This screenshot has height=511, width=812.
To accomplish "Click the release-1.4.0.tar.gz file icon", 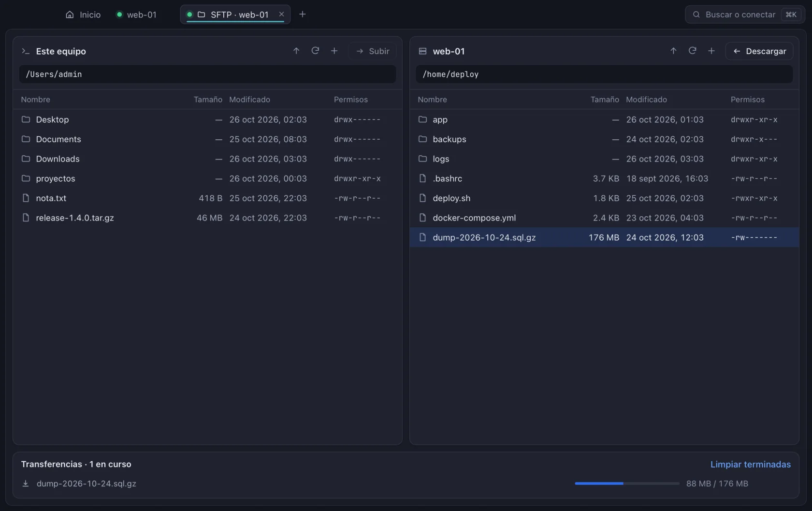I will point(26,218).
